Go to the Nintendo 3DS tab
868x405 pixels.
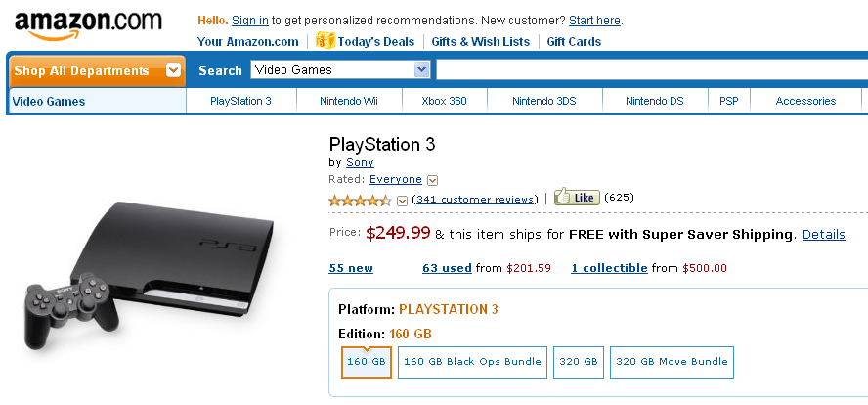pos(544,101)
